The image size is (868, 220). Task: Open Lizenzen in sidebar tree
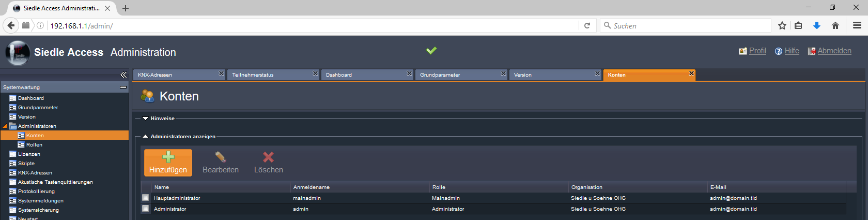click(29, 154)
